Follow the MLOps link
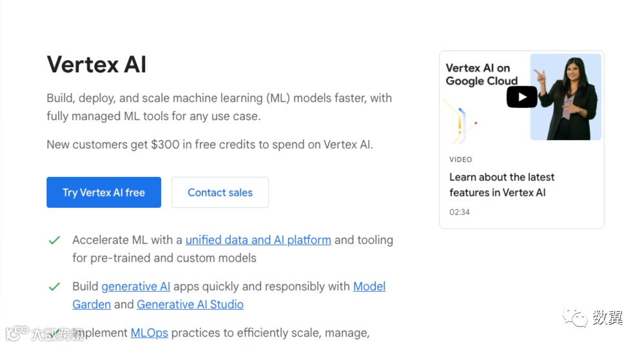644x346 pixels. coord(149,333)
